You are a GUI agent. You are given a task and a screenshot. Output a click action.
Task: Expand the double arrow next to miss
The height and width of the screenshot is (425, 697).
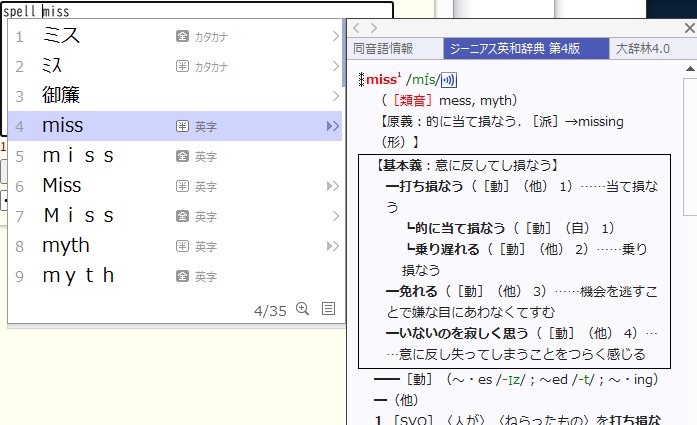[x=333, y=126]
